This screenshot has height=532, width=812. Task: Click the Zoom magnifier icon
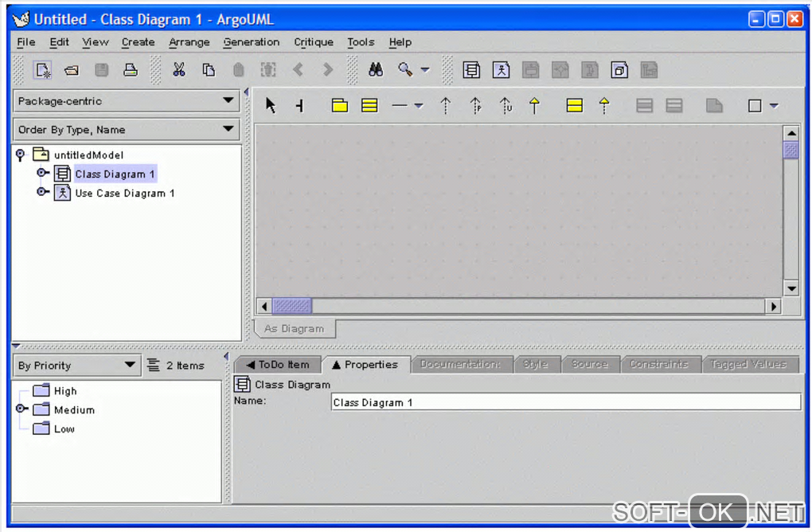click(x=405, y=70)
